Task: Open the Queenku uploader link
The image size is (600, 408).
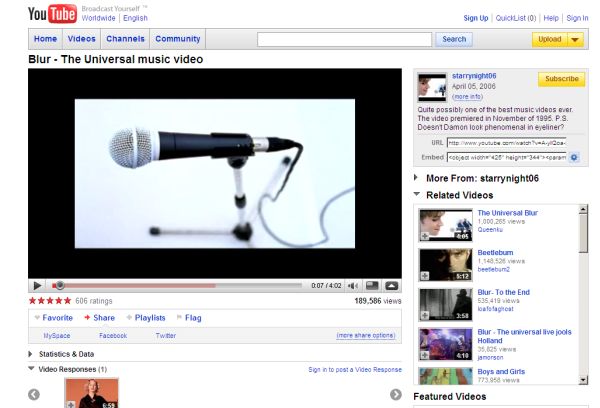Action: (x=490, y=230)
